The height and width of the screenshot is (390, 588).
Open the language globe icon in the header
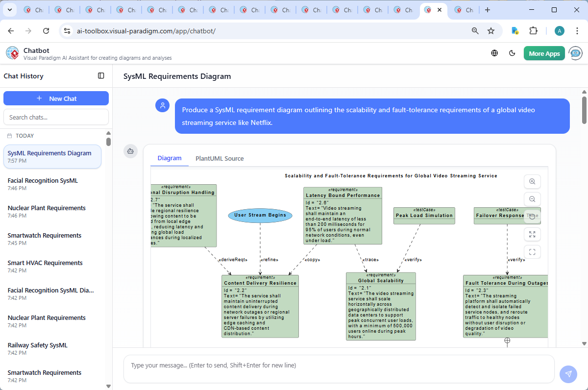click(x=494, y=53)
